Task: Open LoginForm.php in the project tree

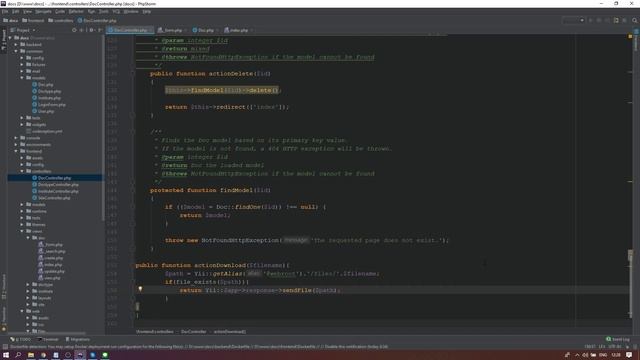Action: click(49, 104)
